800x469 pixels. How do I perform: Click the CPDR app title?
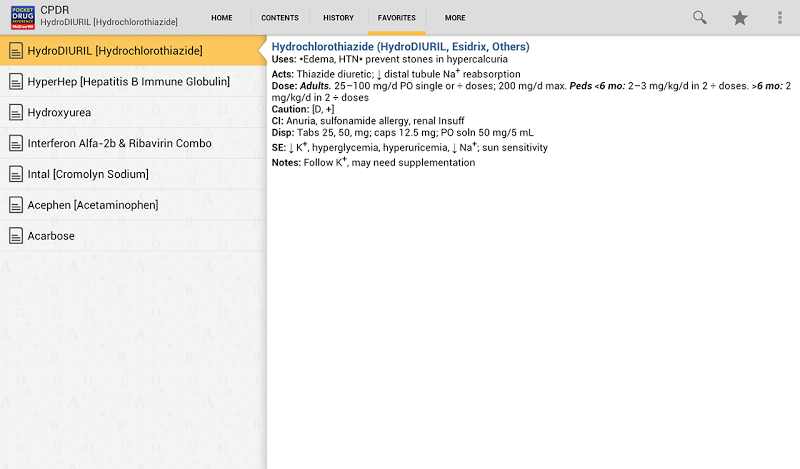(55, 10)
